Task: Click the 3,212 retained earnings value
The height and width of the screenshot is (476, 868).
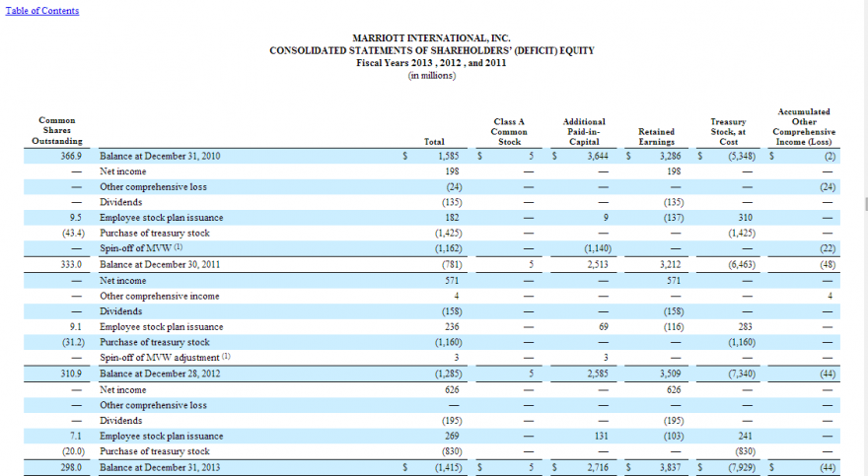Action: [x=670, y=264]
